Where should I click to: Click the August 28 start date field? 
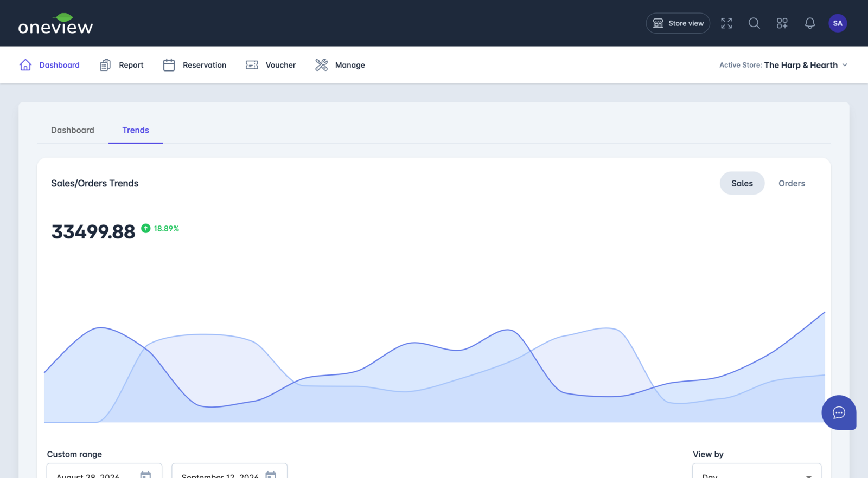104,471
